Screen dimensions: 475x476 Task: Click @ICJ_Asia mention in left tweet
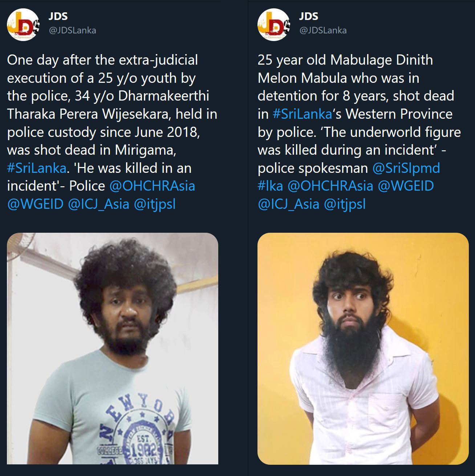(98, 204)
